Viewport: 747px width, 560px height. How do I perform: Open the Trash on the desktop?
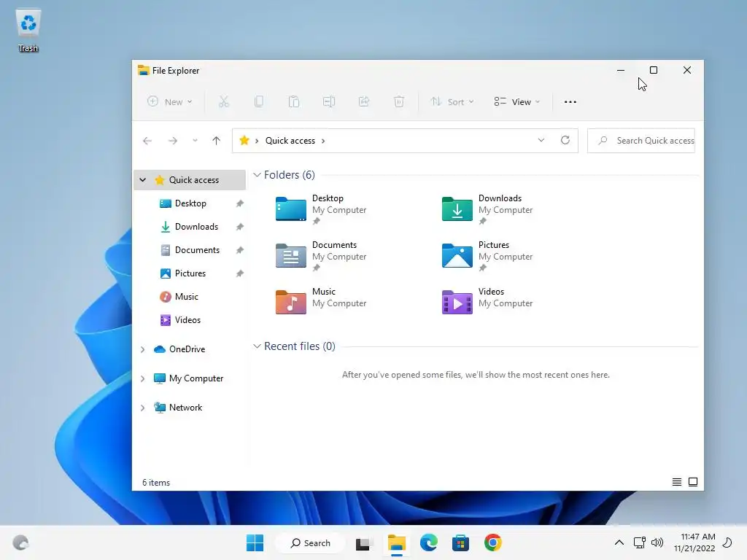pyautogui.click(x=28, y=30)
